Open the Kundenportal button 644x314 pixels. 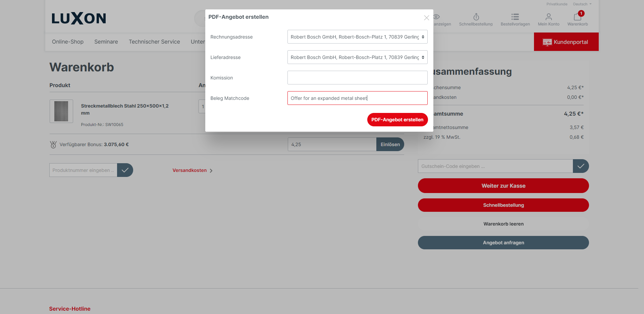[x=566, y=42]
